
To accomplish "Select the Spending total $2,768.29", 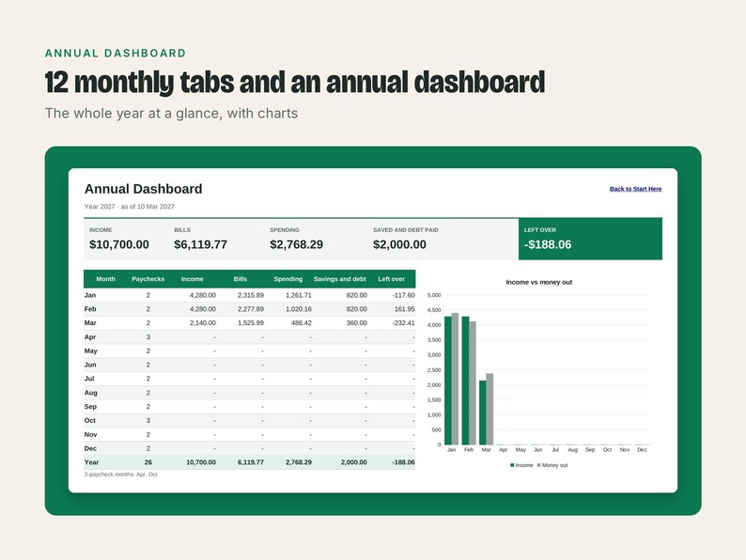I will 296,244.
